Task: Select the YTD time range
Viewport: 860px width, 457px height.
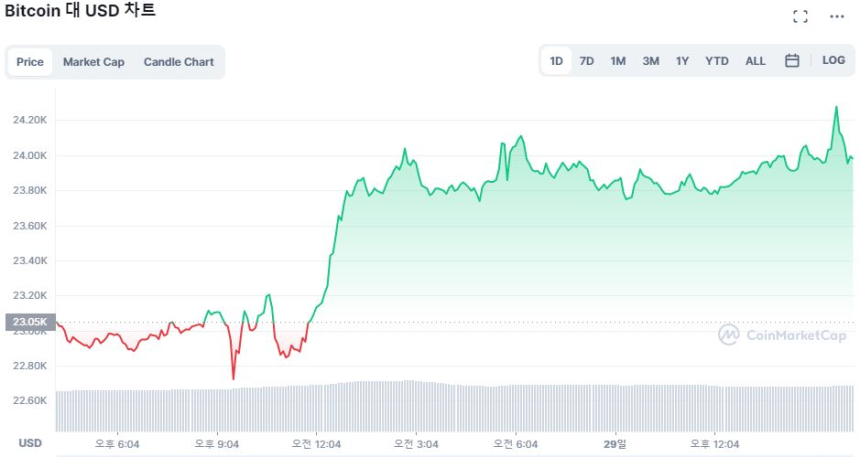Action: 716,61
